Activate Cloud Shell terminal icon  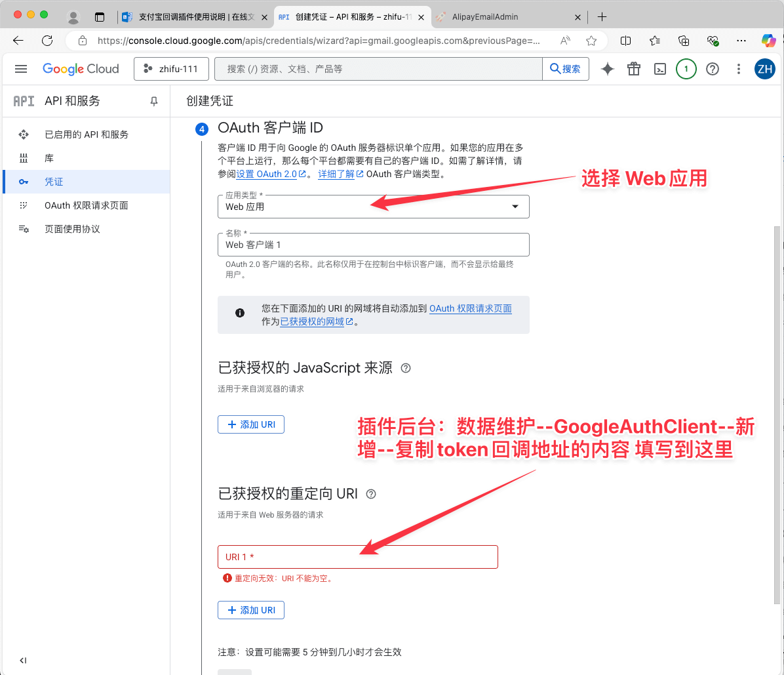660,69
